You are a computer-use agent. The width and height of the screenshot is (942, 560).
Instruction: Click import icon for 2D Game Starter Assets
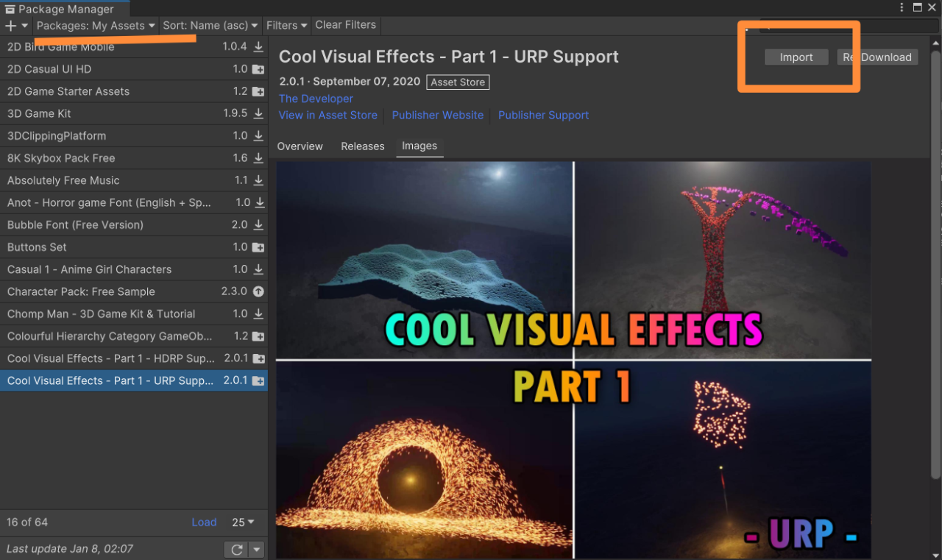click(x=258, y=91)
